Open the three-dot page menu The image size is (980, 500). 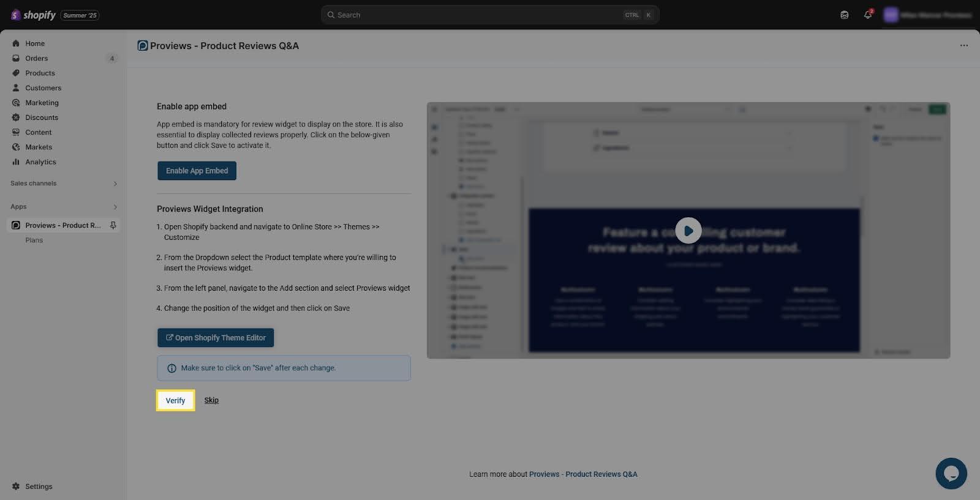tap(963, 46)
